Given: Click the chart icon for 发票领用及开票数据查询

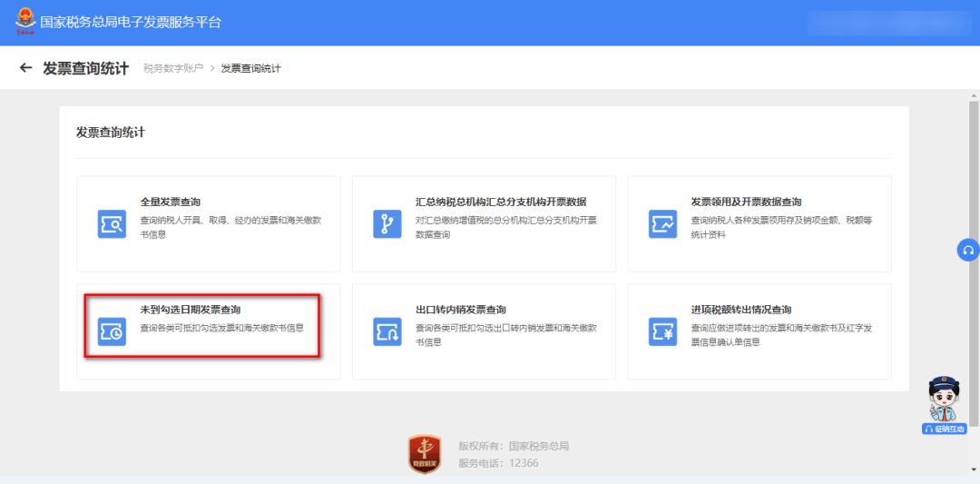Looking at the screenshot, I should coord(663,224).
